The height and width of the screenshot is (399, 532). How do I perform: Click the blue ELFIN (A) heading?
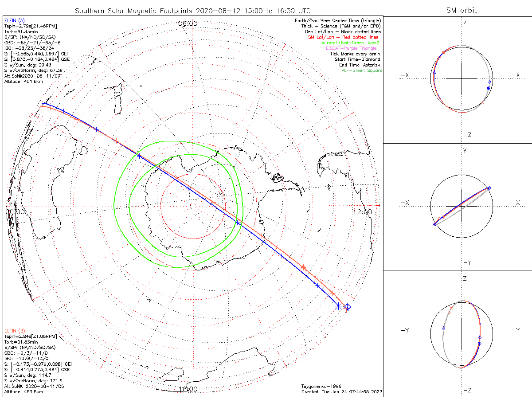coord(14,20)
